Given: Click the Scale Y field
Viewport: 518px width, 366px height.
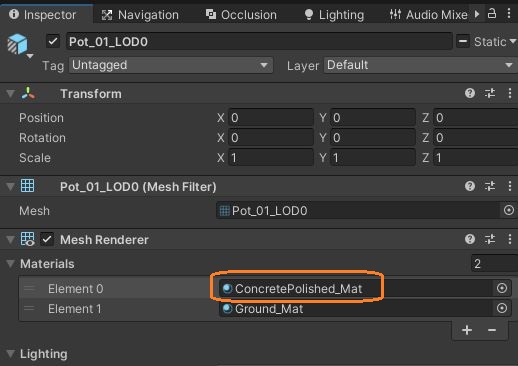Looking at the screenshot, I should (373, 158).
